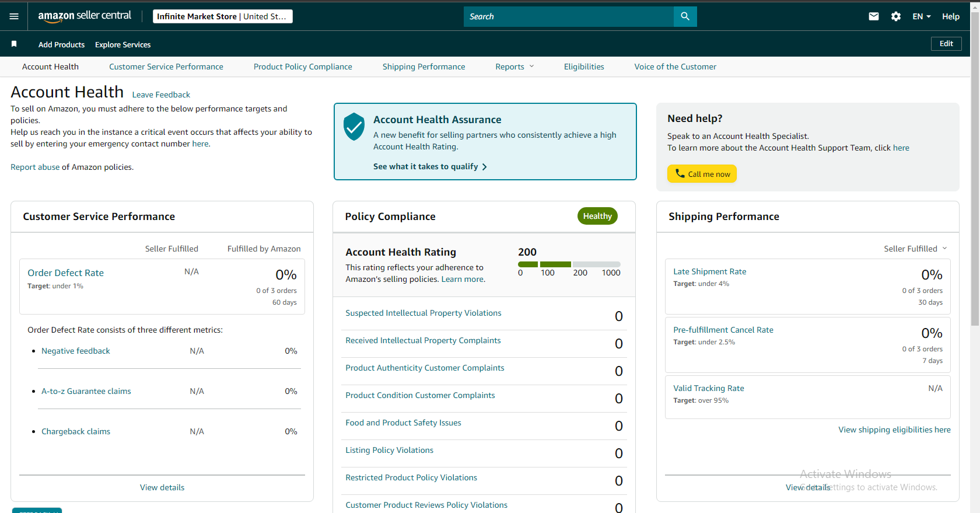Image resolution: width=980 pixels, height=513 pixels.
Task: Click the Help link in header
Action: 950,16
